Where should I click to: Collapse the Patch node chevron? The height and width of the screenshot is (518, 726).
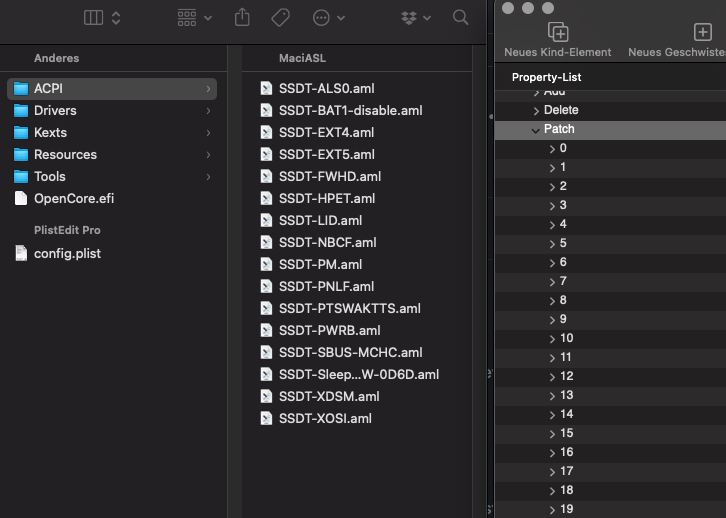click(536, 130)
